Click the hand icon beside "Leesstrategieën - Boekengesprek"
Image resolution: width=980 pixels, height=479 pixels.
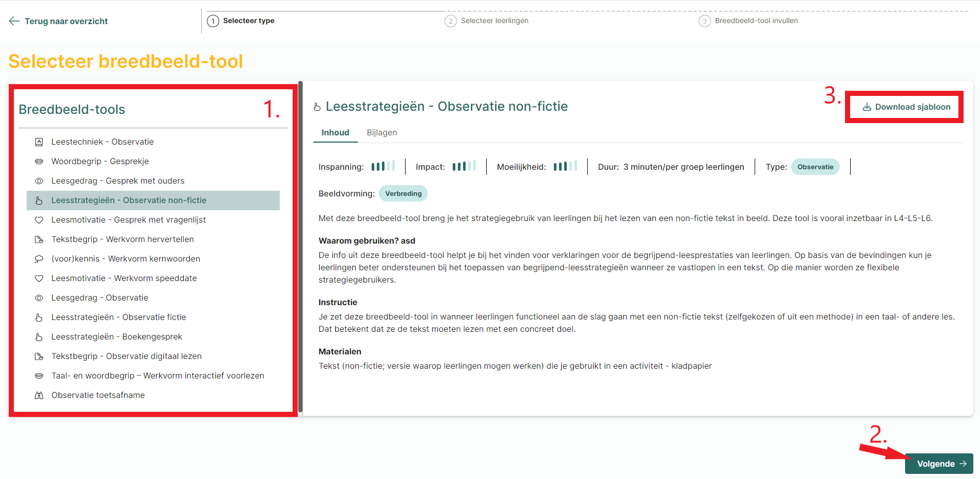point(40,336)
